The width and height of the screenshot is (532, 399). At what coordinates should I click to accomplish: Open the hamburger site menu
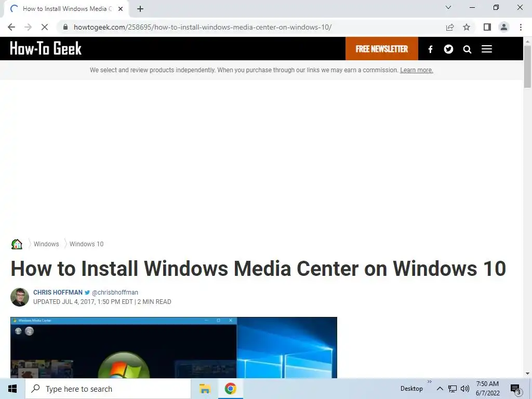click(x=486, y=49)
